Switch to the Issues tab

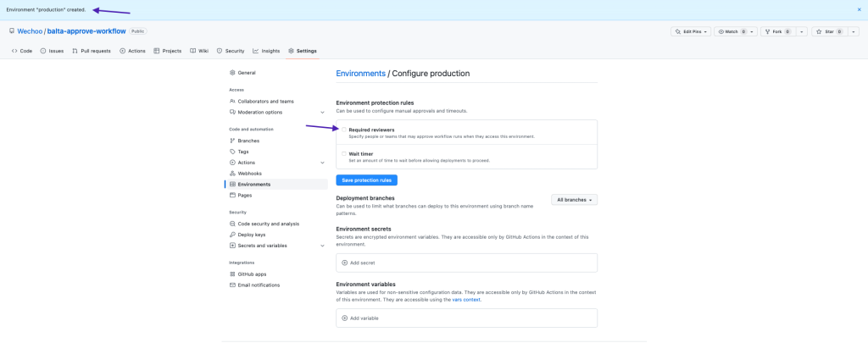click(52, 51)
